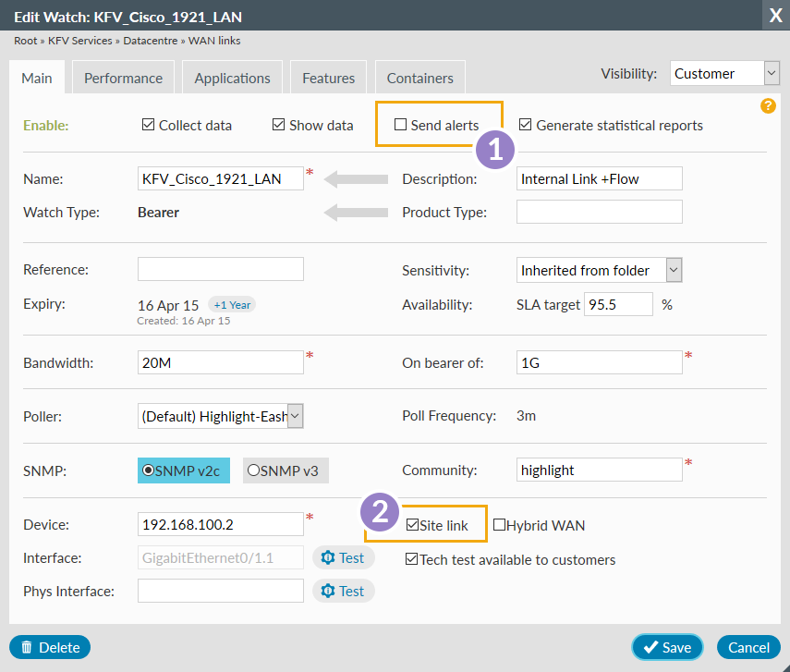Delete this watch using the trash button
The image size is (790, 672).
(50, 647)
